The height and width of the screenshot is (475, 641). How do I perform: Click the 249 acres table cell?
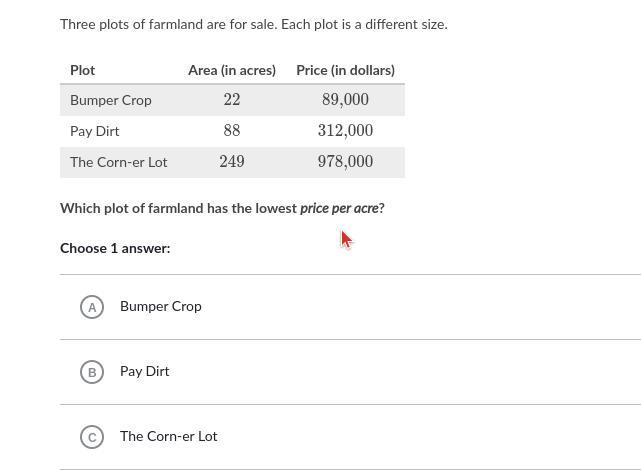[232, 162]
